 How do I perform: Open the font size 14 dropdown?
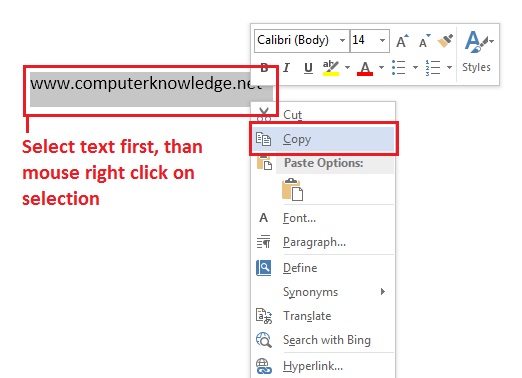click(x=382, y=41)
